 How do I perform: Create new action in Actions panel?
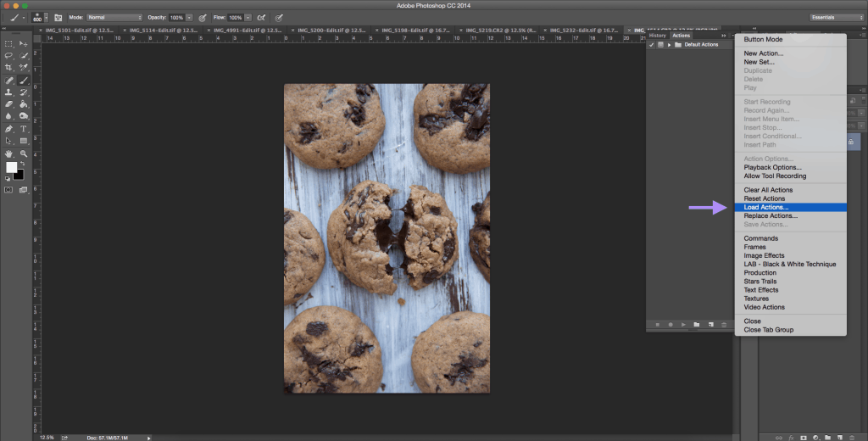pyautogui.click(x=711, y=325)
